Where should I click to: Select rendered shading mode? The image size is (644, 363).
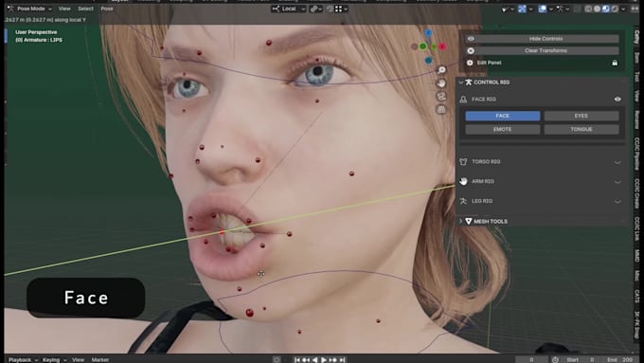coord(615,9)
